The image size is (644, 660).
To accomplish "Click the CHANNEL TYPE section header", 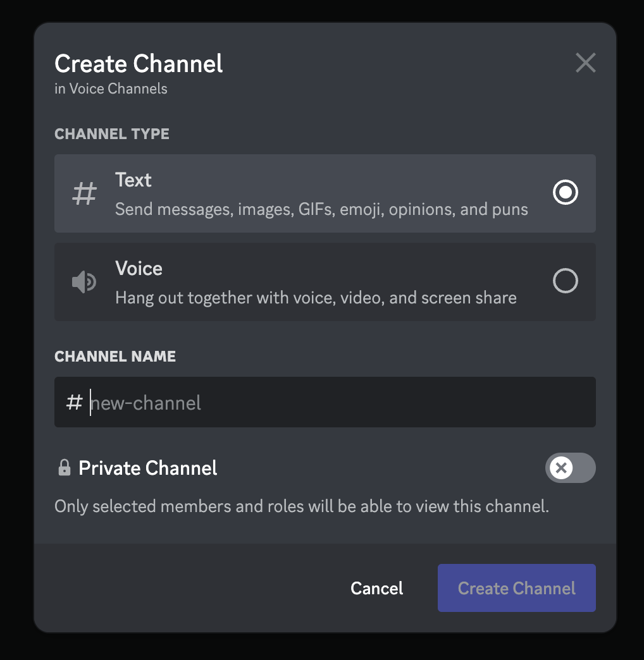I will [112, 134].
